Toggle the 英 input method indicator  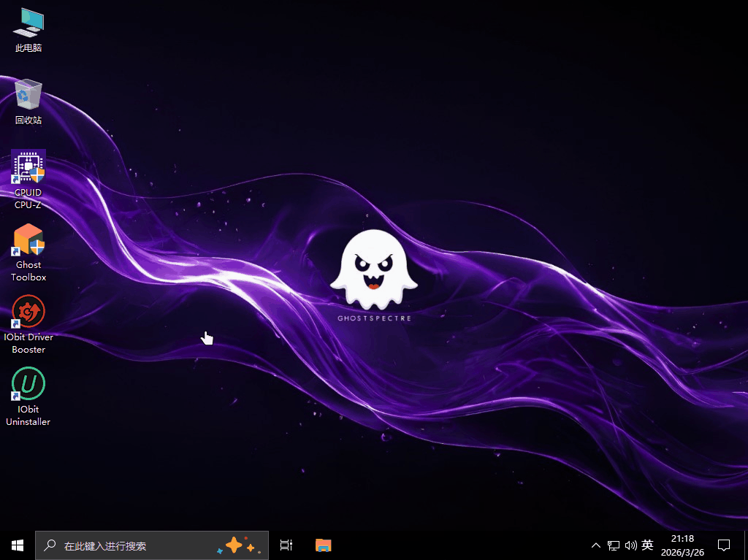click(x=647, y=545)
